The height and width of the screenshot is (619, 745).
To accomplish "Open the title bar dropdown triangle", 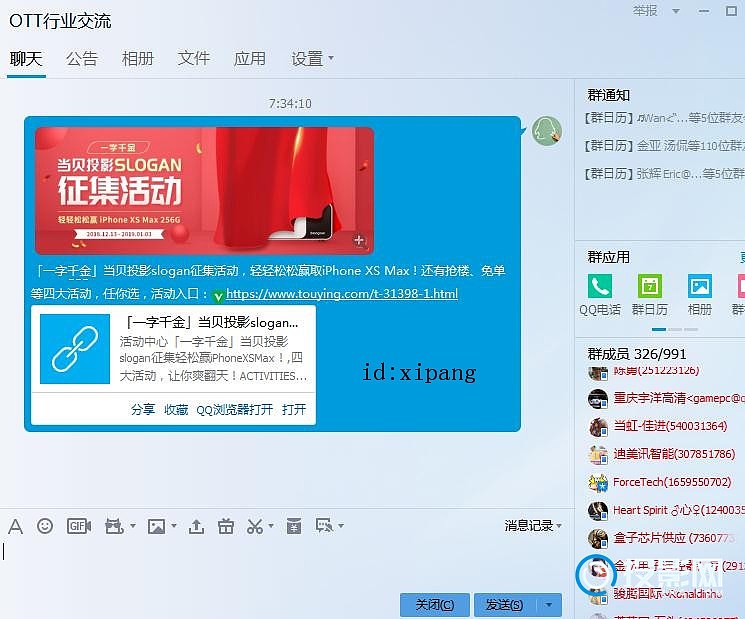I will (675, 11).
